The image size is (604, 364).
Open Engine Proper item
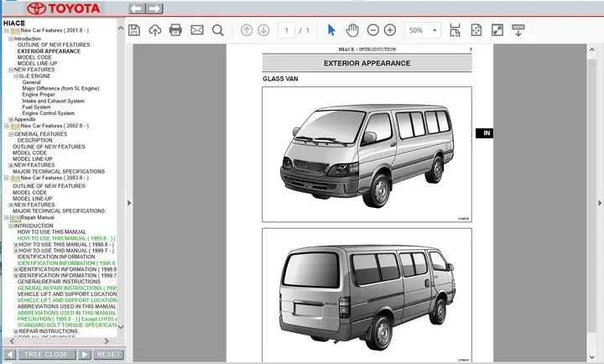pyautogui.click(x=39, y=95)
